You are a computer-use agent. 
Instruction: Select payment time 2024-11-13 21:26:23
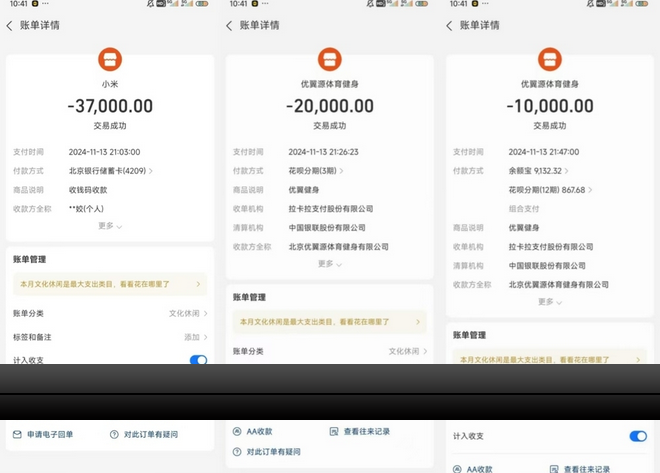323,152
